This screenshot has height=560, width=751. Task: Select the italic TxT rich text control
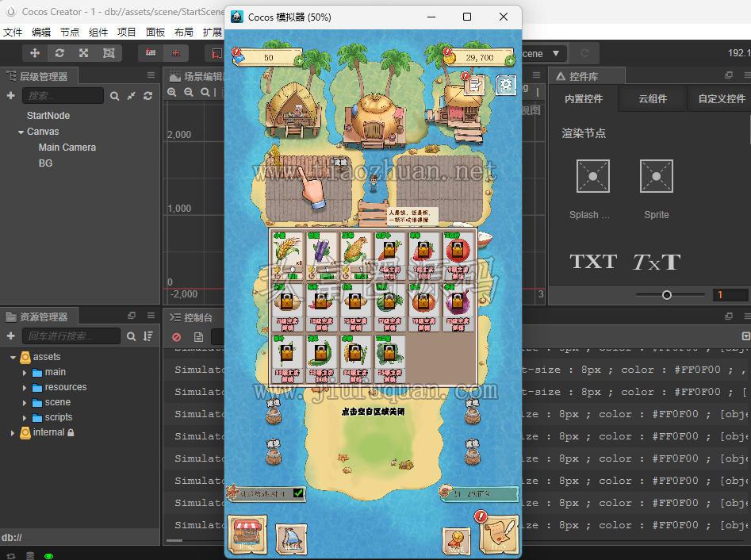click(657, 262)
